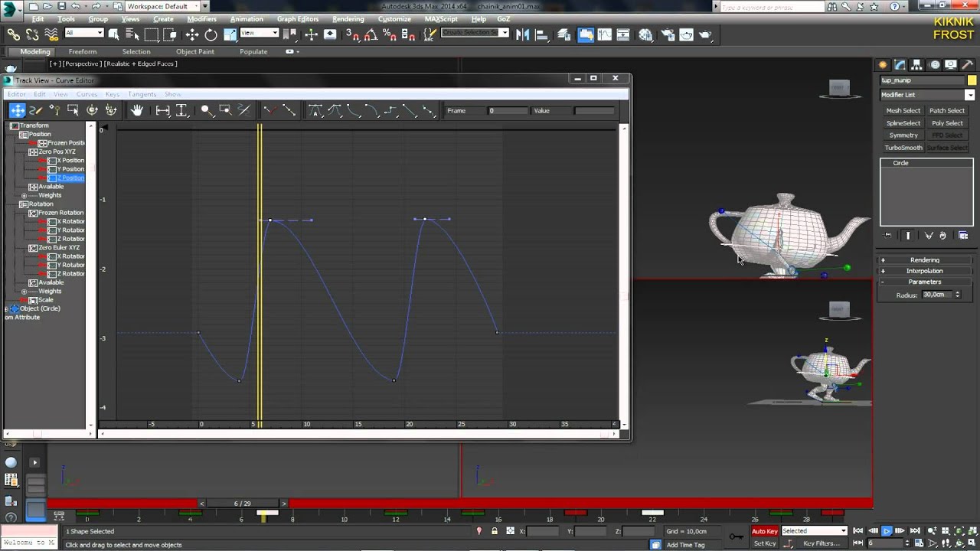Select the Circle entry in modifier stack
The height and width of the screenshot is (551, 980).
[x=900, y=163]
